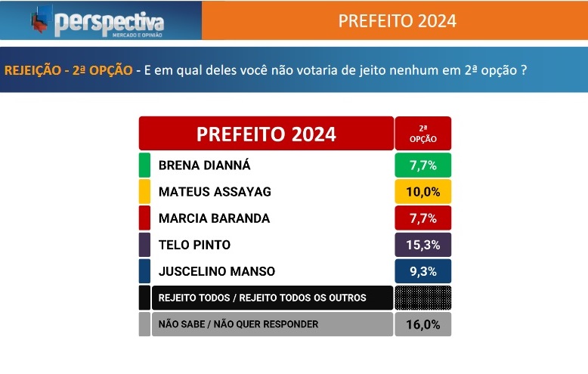Select the purple swatch beside Telo Pinto
This screenshot has width=588, height=374.
[144, 244]
